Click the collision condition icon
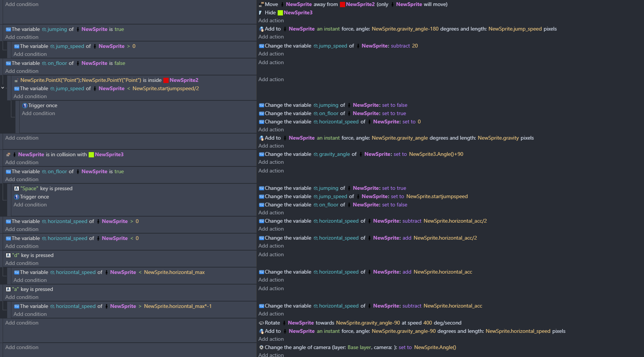This screenshot has height=357, width=644. [8, 155]
